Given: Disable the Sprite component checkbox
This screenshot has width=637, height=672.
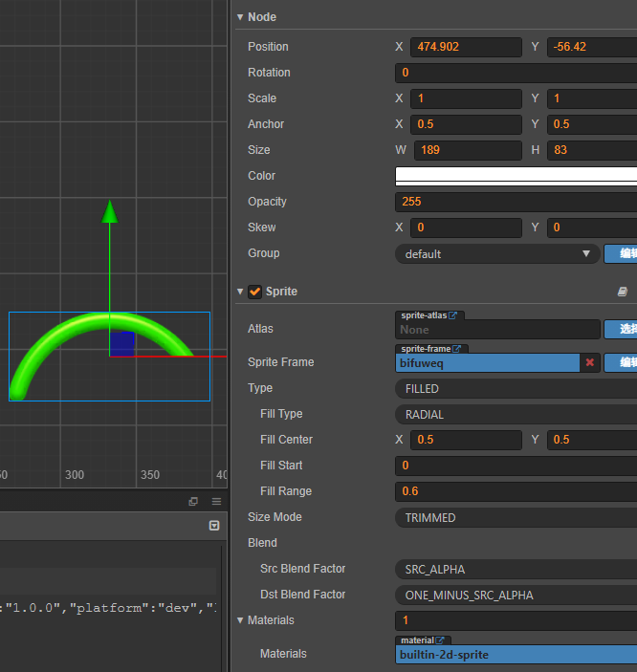Looking at the screenshot, I should (x=254, y=292).
